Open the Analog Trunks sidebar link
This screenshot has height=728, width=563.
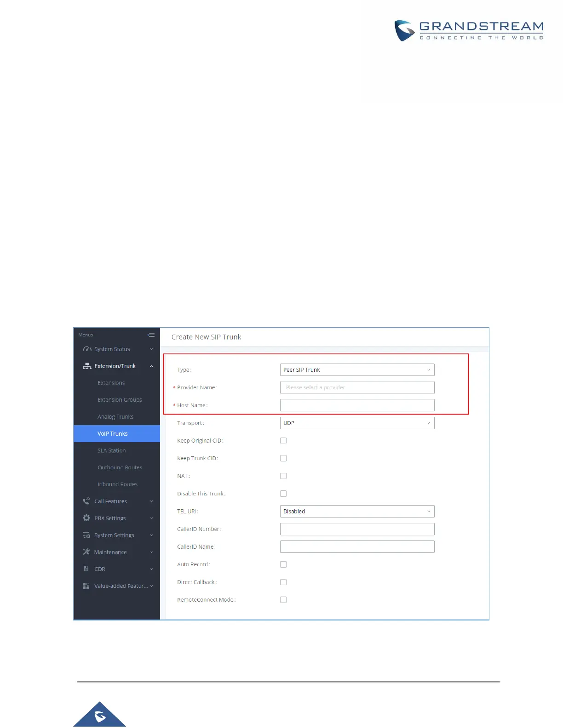pyautogui.click(x=115, y=417)
